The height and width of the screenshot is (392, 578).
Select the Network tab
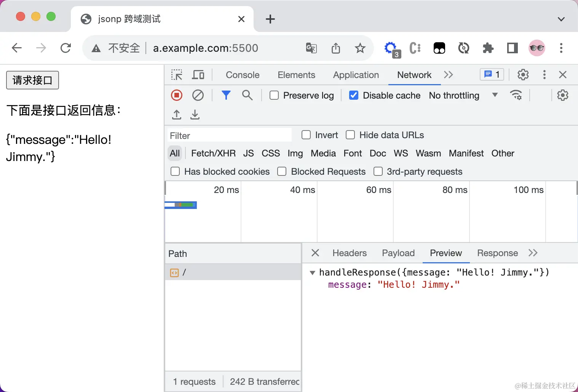[x=414, y=75]
